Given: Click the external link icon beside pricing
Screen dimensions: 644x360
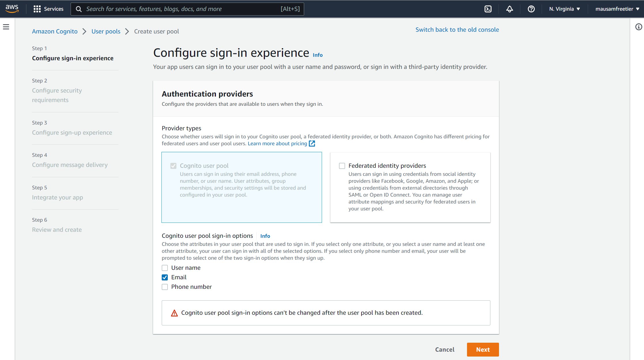Looking at the screenshot, I should pos(312,144).
